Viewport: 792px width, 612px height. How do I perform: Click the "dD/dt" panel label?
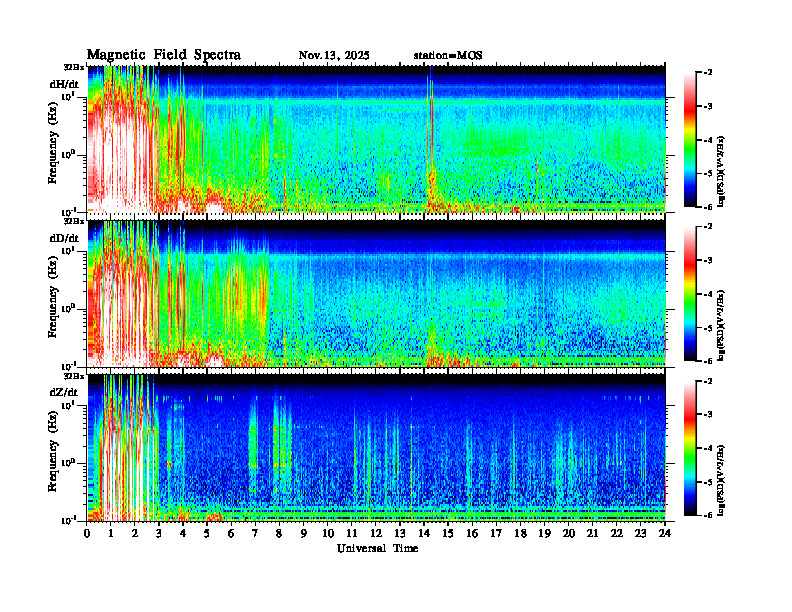(x=64, y=238)
